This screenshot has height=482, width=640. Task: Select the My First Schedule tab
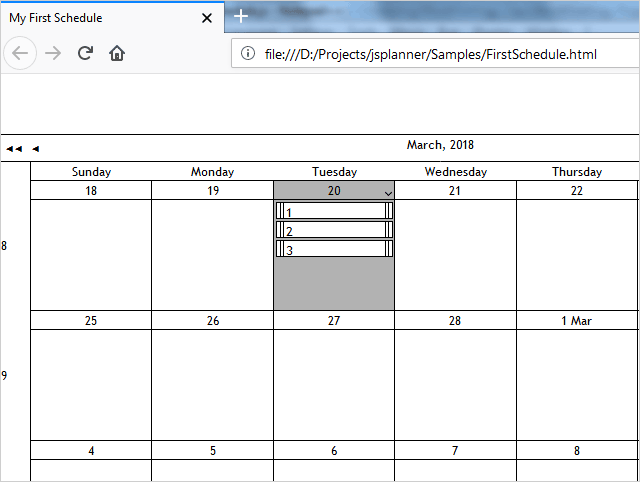coord(100,18)
